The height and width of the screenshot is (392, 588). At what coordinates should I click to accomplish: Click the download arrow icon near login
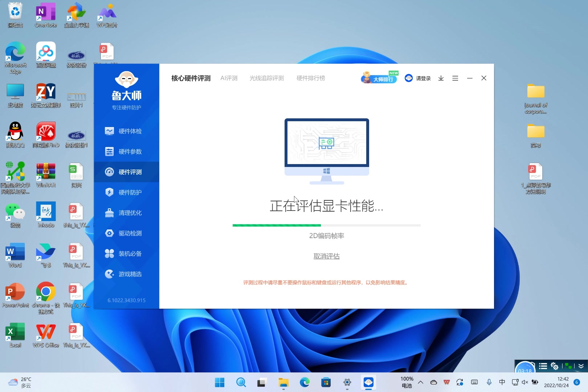pyautogui.click(x=441, y=78)
